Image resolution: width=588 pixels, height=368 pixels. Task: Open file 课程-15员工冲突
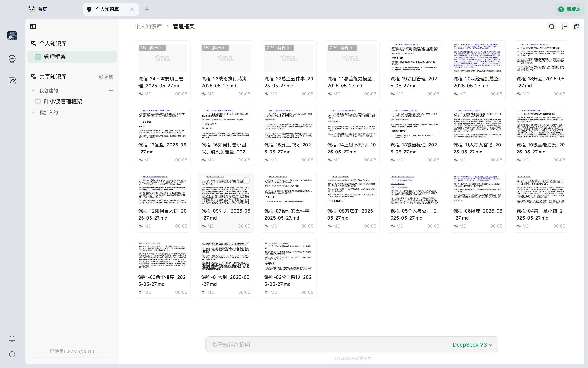click(x=289, y=137)
